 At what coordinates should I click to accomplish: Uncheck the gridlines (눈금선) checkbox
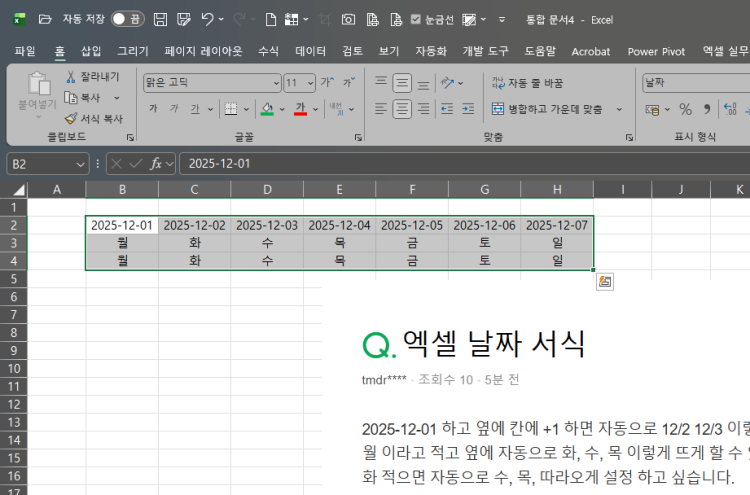pos(416,19)
